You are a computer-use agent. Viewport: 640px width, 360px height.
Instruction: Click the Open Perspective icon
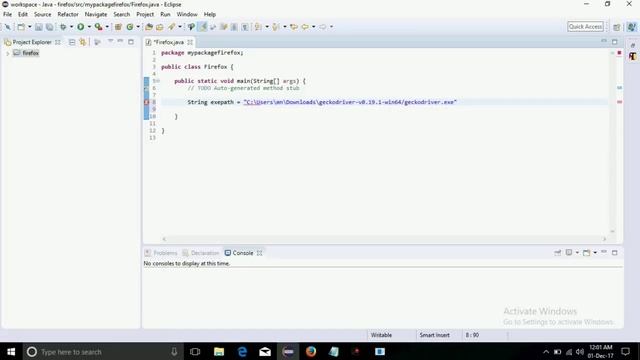click(x=617, y=27)
